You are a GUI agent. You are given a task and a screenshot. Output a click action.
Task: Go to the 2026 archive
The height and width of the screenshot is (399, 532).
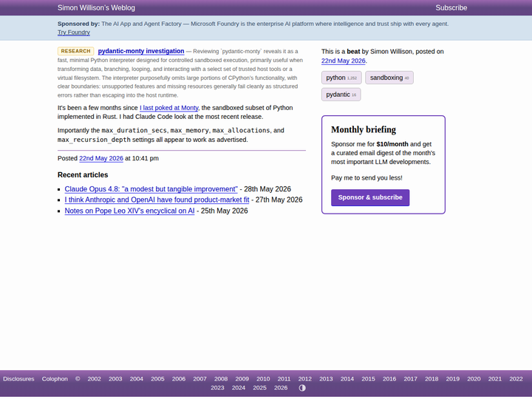click(x=281, y=388)
